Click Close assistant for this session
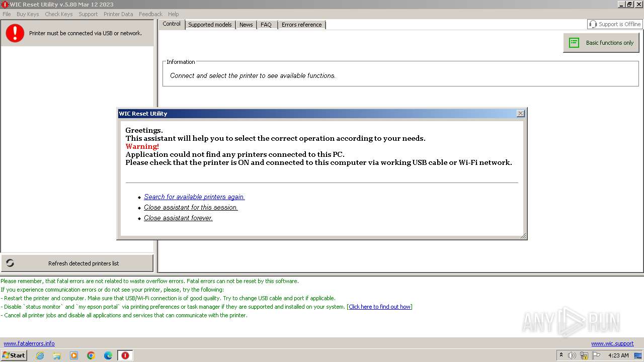 pyautogui.click(x=191, y=208)
